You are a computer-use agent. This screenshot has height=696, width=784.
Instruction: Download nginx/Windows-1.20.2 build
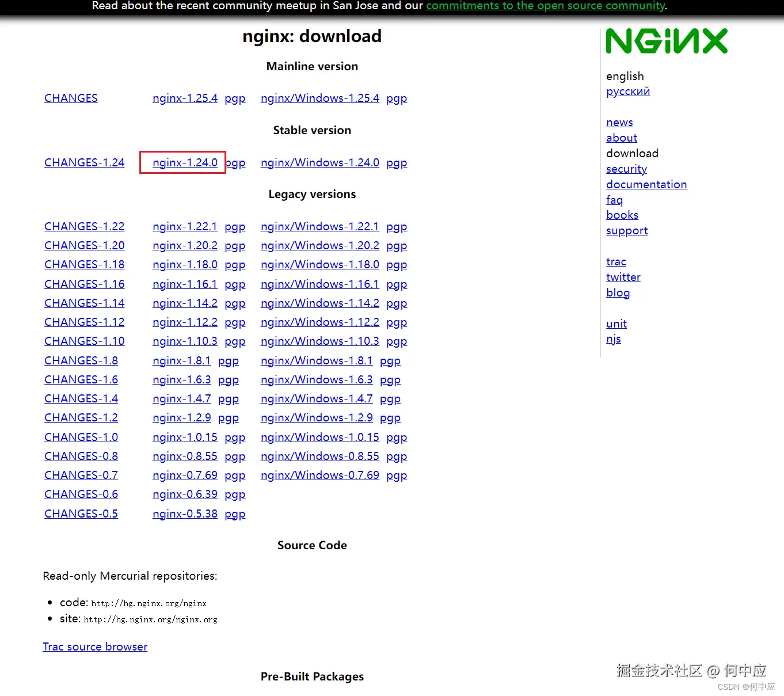pyautogui.click(x=320, y=246)
